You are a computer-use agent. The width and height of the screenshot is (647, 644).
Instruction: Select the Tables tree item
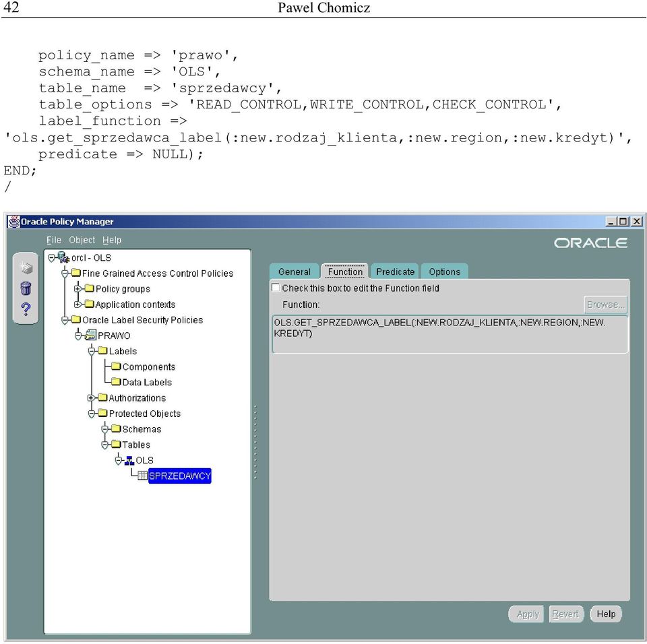136,445
